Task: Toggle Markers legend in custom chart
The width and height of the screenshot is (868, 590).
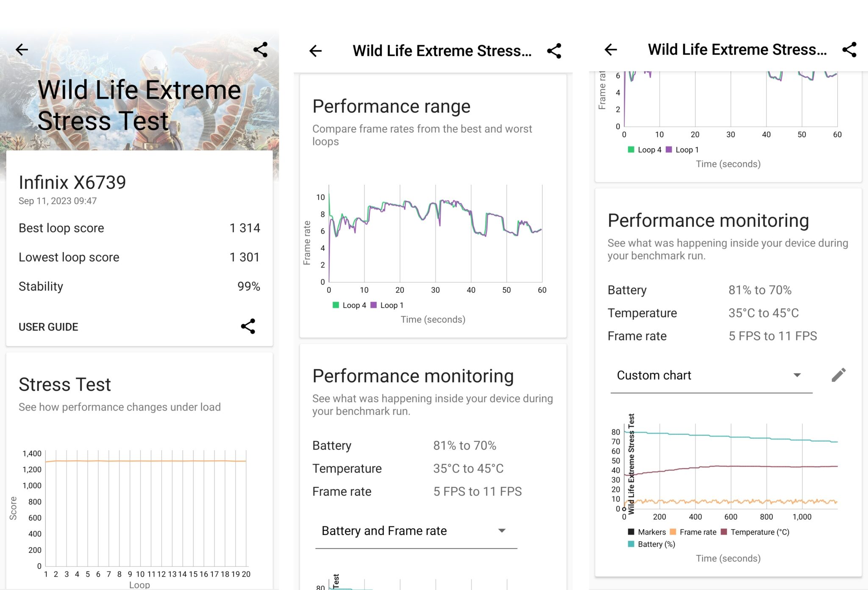Action: tap(647, 532)
